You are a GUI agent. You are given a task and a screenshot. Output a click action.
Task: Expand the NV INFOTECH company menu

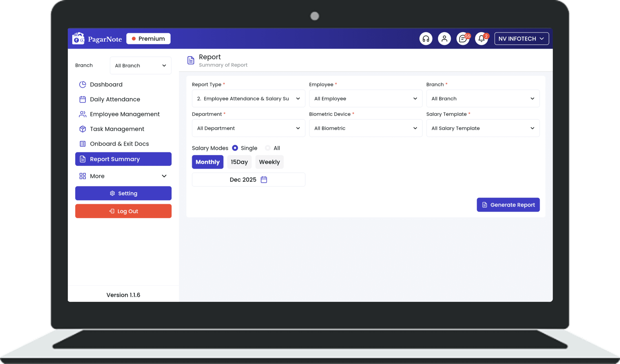[x=522, y=39]
